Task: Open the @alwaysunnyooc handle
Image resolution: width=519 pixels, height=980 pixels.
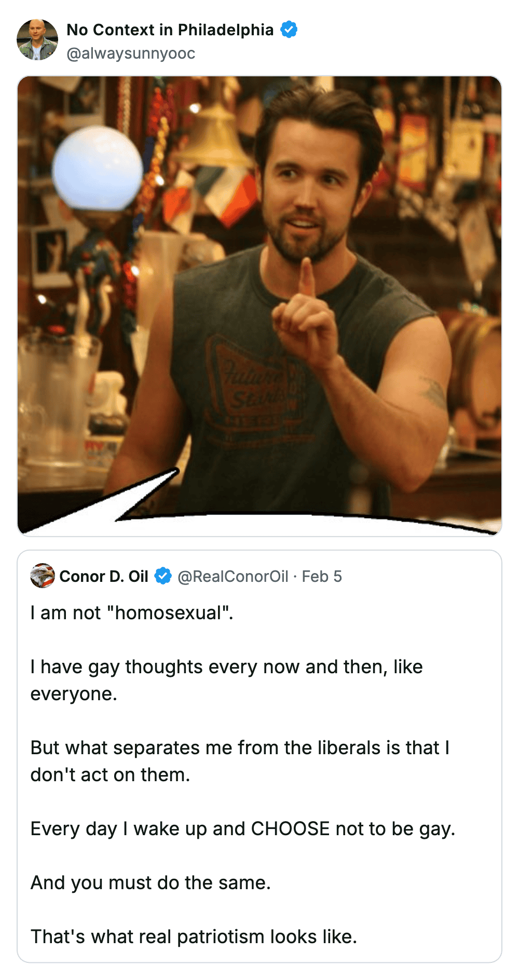Action: 131,53
